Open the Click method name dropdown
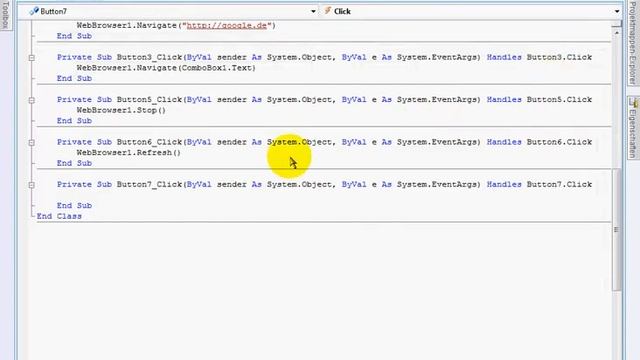The width and height of the screenshot is (640, 360). coord(617,11)
